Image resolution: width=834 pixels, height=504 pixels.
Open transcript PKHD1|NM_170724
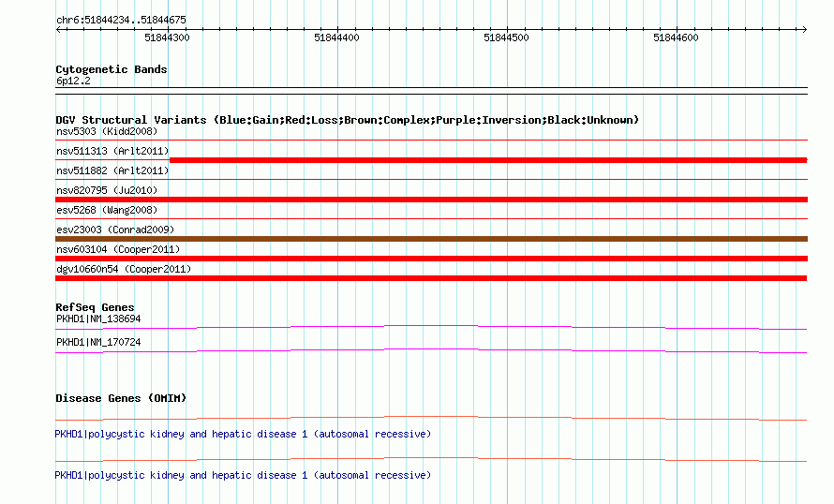[98, 342]
